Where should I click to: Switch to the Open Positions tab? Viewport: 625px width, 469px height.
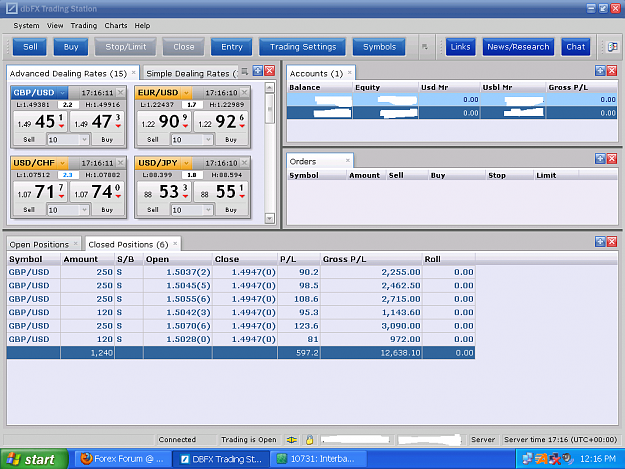pos(39,244)
